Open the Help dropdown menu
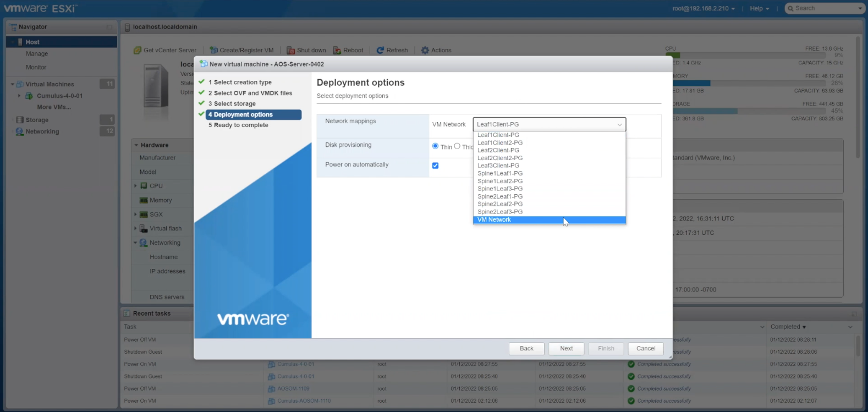The width and height of the screenshot is (868, 412). tap(760, 8)
